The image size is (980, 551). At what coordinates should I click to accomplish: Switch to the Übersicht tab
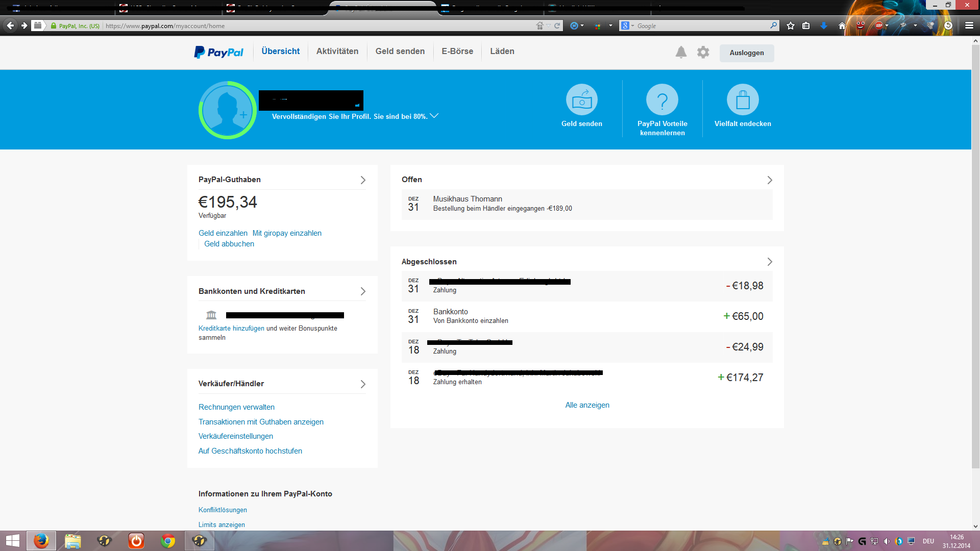pos(280,51)
